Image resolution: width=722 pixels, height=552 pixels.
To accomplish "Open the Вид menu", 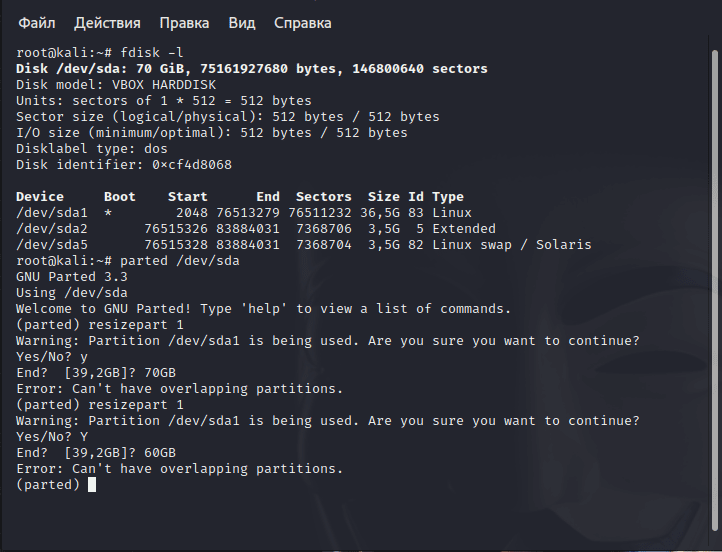I will (242, 23).
